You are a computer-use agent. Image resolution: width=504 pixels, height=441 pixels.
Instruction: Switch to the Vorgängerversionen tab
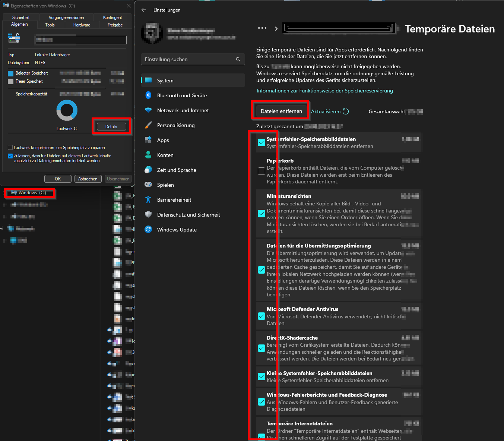(x=66, y=18)
